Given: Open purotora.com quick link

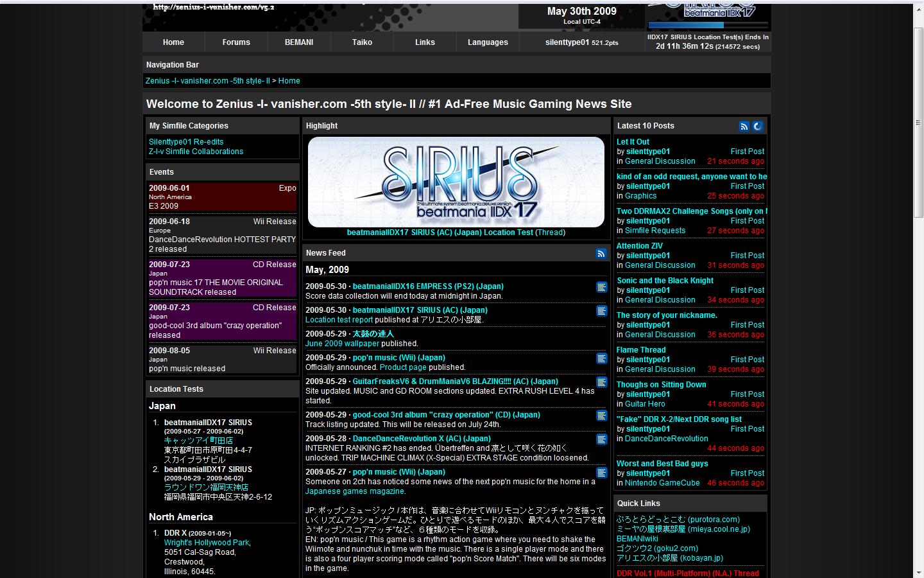Looking at the screenshot, I should [678, 520].
